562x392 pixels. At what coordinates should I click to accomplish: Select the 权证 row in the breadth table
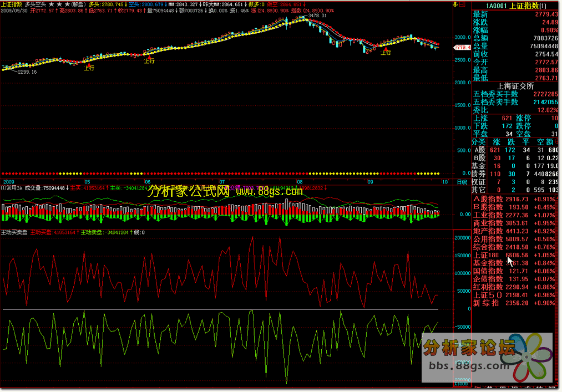tap(515, 182)
